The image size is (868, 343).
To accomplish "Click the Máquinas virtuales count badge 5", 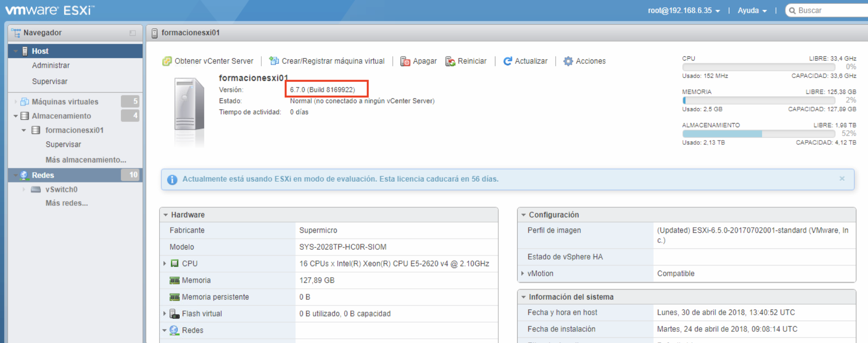I will point(130,101).
